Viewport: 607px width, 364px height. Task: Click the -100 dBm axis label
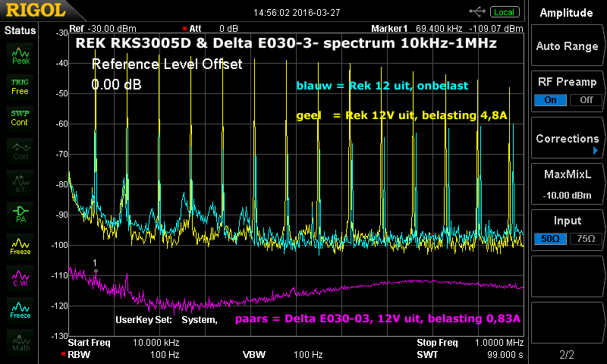(x=60, y=245)
